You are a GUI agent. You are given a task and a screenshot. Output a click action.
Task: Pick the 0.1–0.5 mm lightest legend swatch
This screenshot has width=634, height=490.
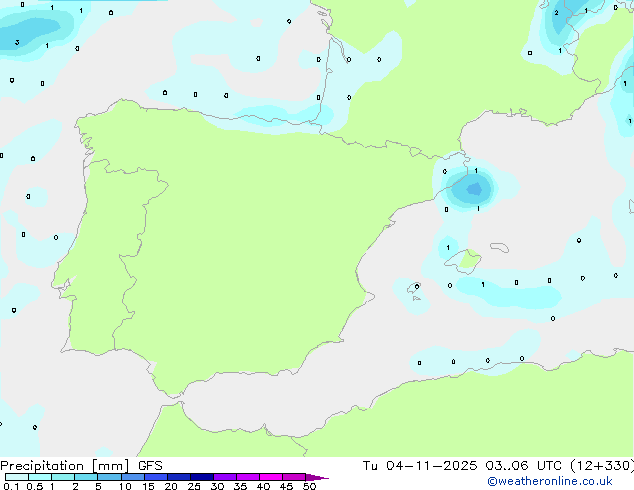[x=17, y=477]
